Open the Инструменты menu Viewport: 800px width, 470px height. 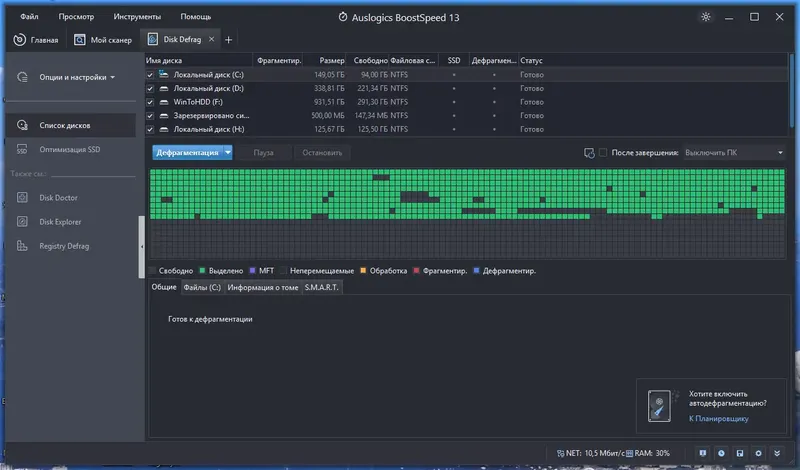coord(137,16)
